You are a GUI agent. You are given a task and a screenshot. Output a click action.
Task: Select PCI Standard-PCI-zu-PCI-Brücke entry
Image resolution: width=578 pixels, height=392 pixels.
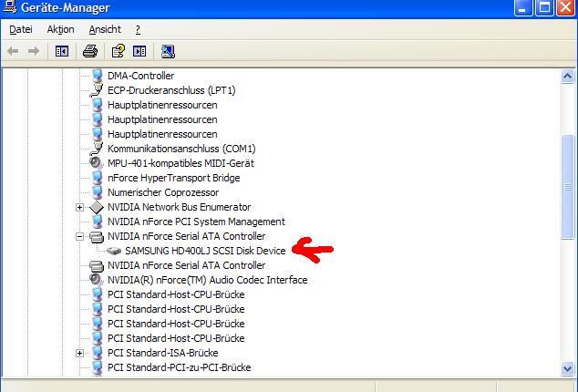pyautogui.click(x=180, y=367)
